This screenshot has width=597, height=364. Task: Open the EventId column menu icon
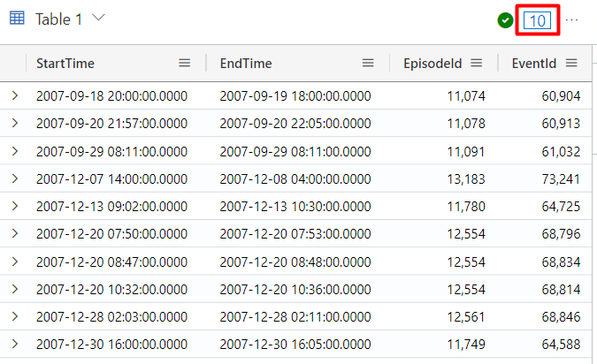pyautogui.click(x=571, y=63)
